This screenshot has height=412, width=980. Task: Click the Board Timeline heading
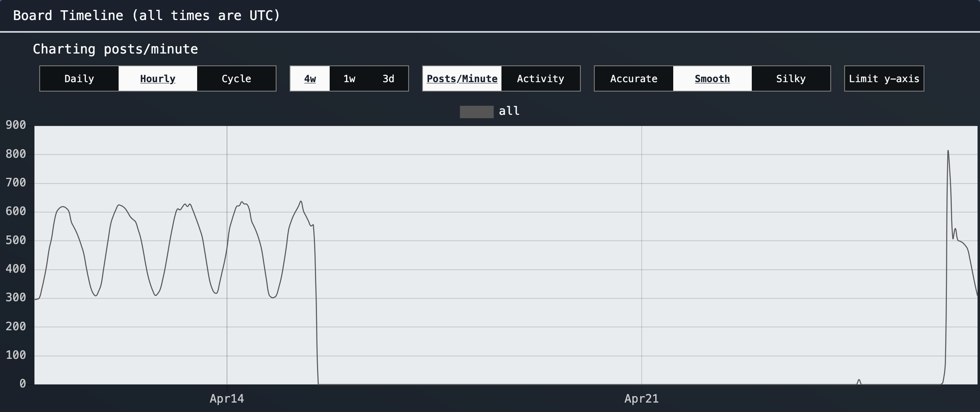(x=146, y=16)
